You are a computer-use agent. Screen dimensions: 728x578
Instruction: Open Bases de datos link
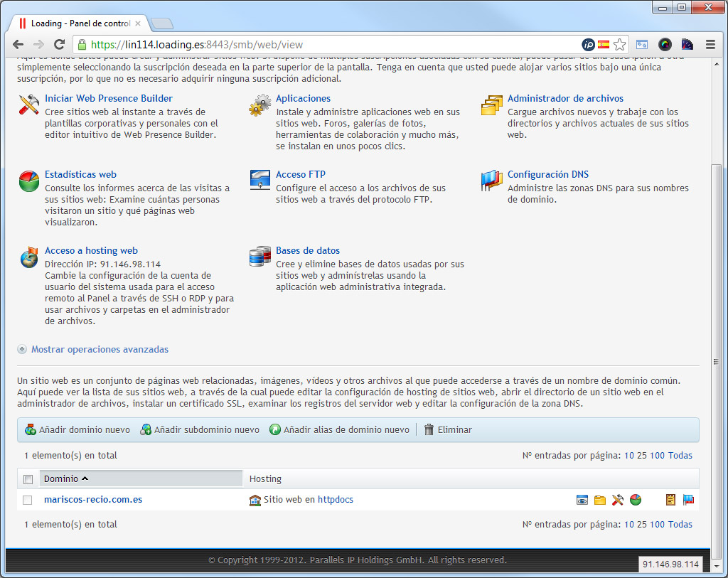click(x=308, y=251)
